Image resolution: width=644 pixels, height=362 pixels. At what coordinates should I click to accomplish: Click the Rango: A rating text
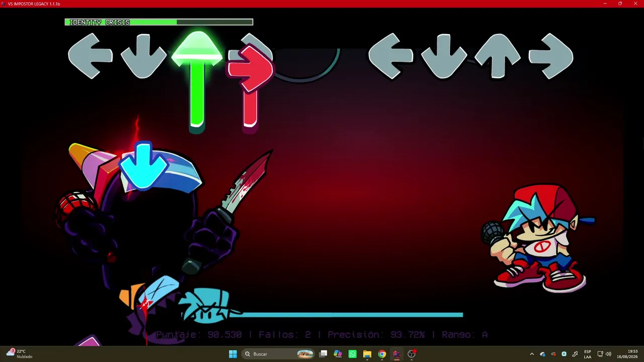pos(465,334)
